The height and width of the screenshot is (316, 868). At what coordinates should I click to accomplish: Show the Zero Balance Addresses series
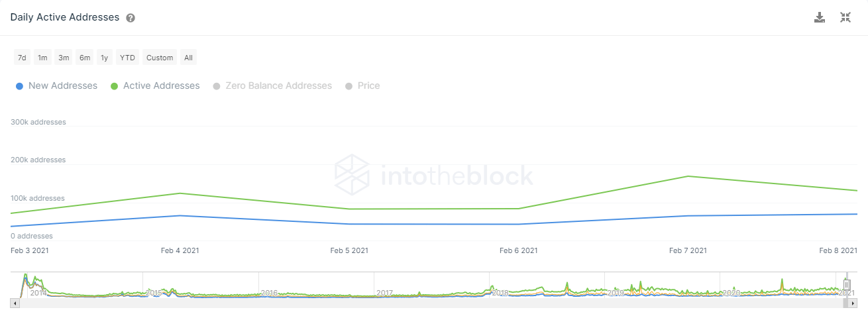278,85
